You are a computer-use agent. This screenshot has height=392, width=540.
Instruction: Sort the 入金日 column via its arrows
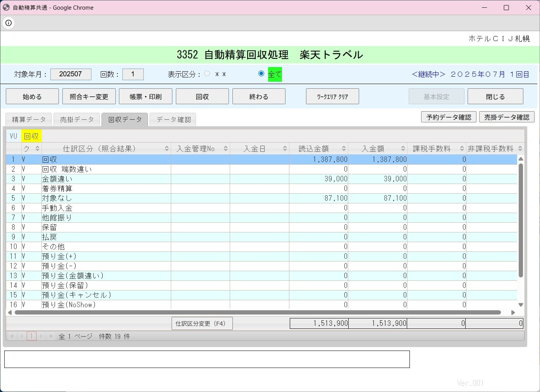[x=285, y=148]
